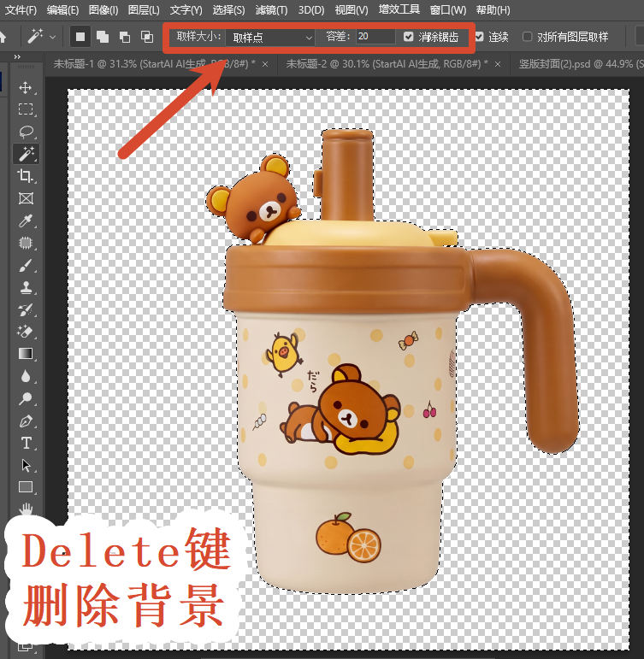Screen dimensions: 644x659
Task: Open the 文字(Y) menu
Action: point(186,9)
